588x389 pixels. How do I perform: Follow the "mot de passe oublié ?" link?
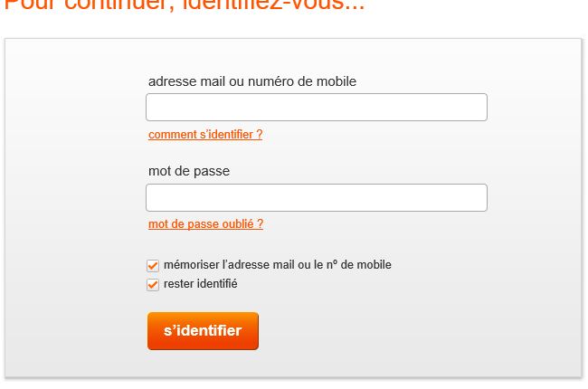pos(205,224)
